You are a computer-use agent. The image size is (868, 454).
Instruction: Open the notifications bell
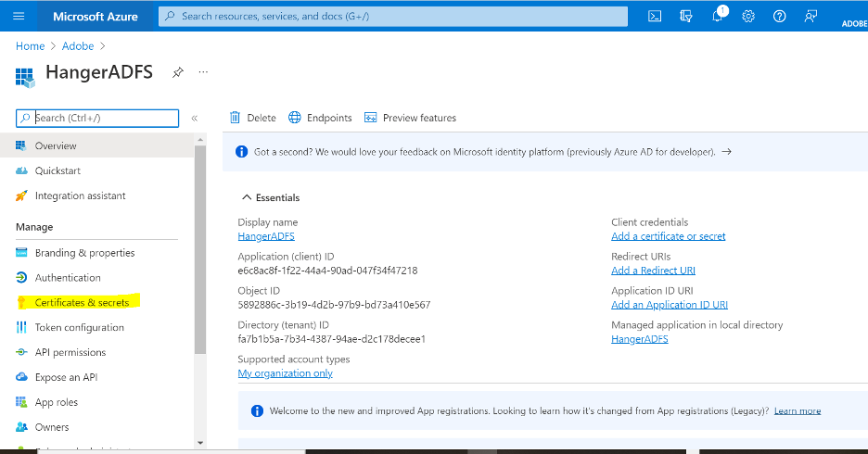coord(718,16)
